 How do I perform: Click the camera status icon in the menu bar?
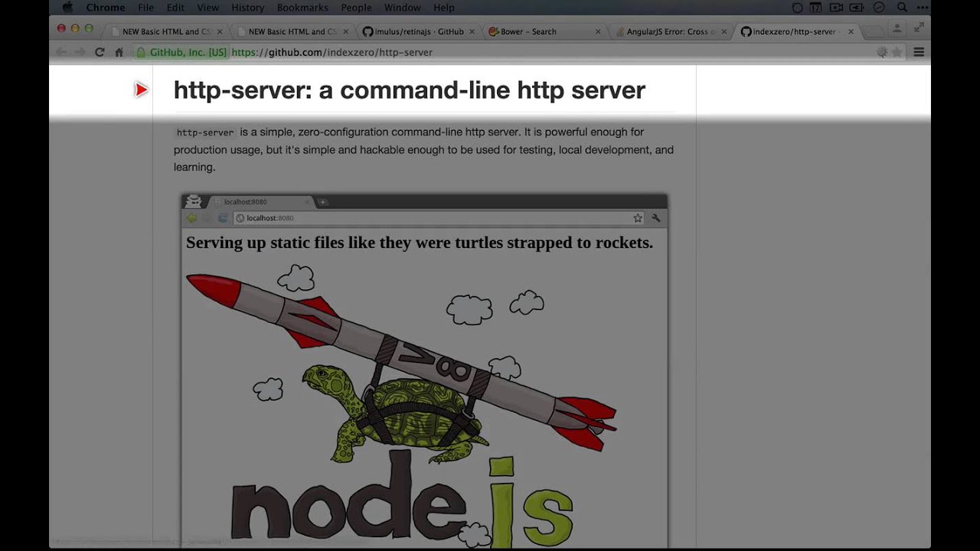(x=836, y=8)
